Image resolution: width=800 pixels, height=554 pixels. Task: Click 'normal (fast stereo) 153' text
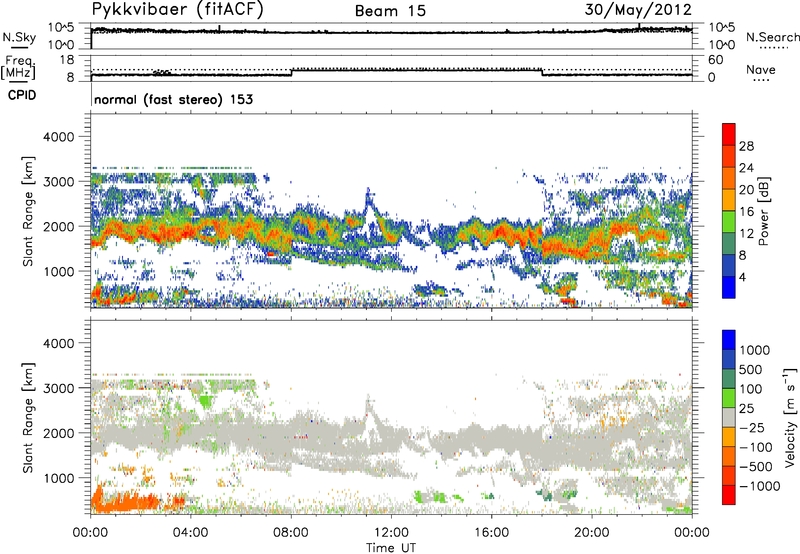click(x=173, y=99)
